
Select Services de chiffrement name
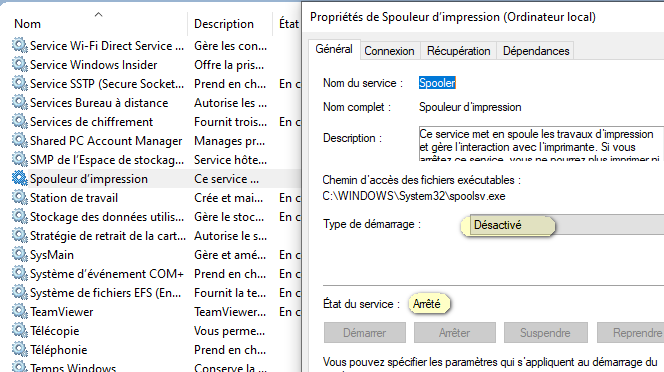91,122
